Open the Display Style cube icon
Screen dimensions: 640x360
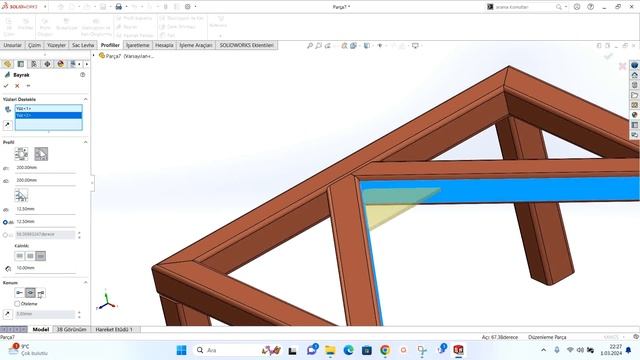[x=367, y=46]
